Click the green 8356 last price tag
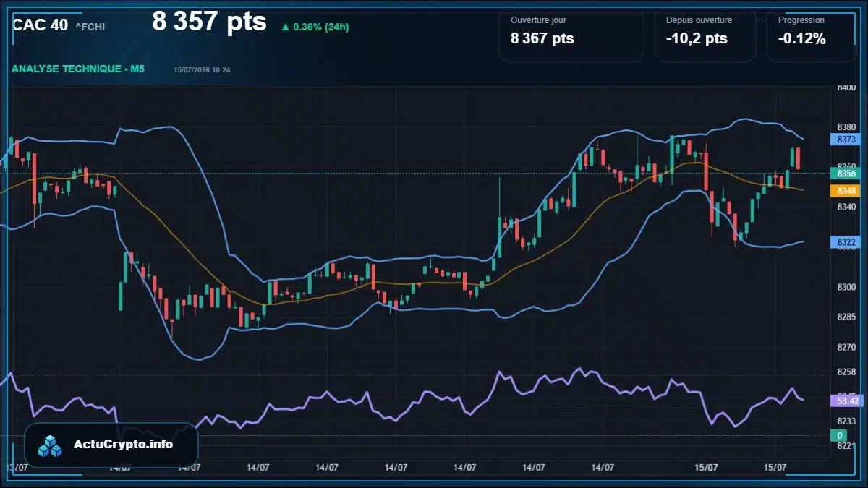 846,174
